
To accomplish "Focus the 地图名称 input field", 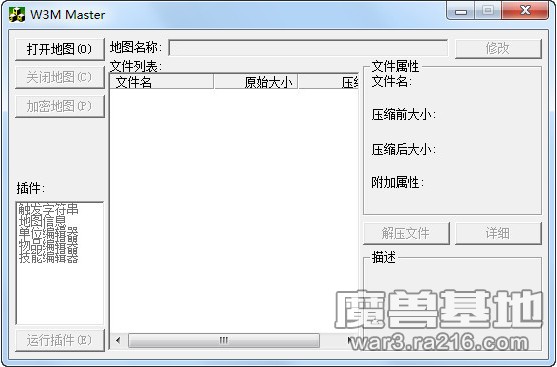I will click(308, 48).
